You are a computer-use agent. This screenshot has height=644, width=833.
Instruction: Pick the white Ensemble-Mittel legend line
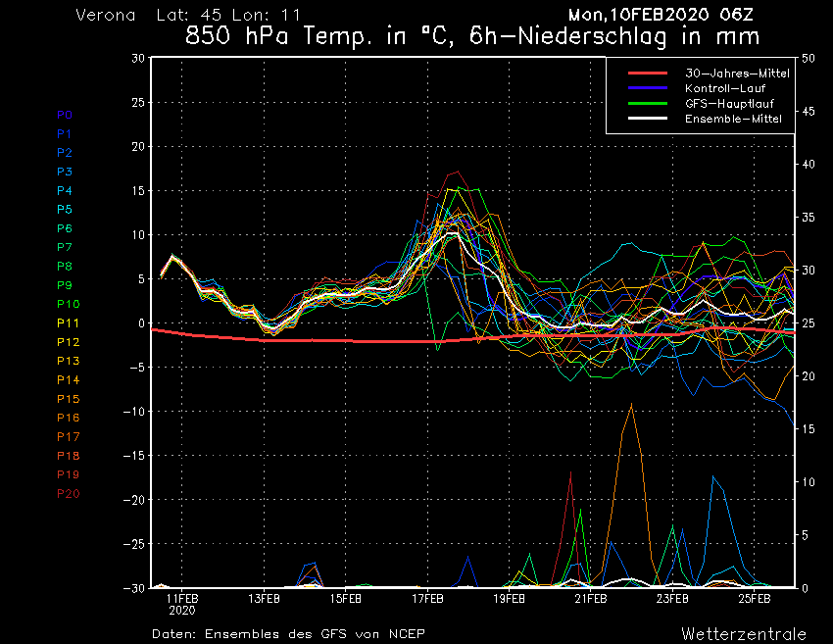click(648, 118)
